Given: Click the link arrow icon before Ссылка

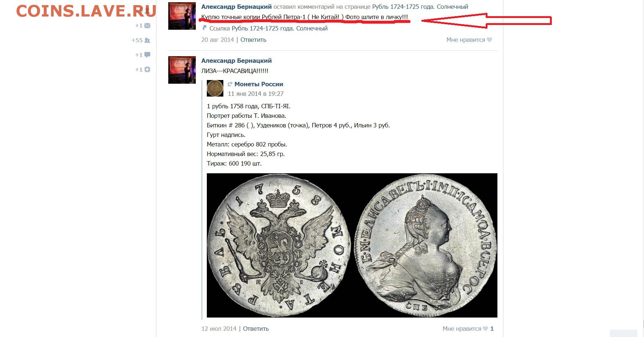Looking at the screenshot, I should pyautogui.click(x=205, y=28).
